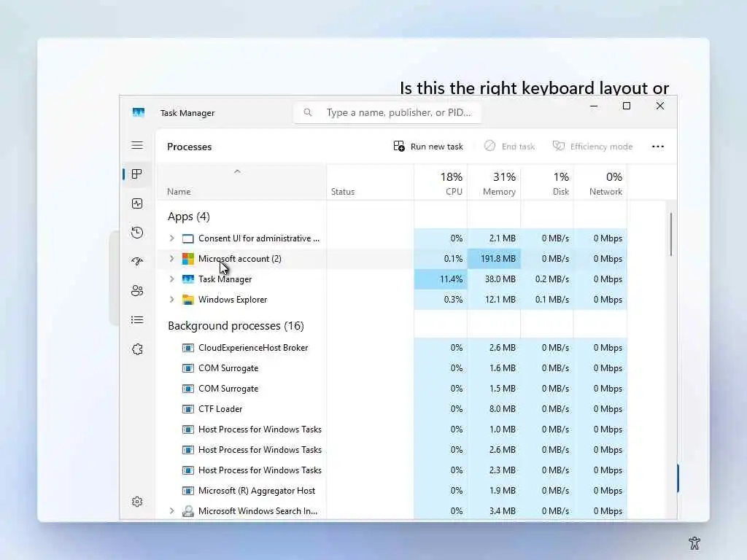Click the Efficiency mode button

coord(592,146)
